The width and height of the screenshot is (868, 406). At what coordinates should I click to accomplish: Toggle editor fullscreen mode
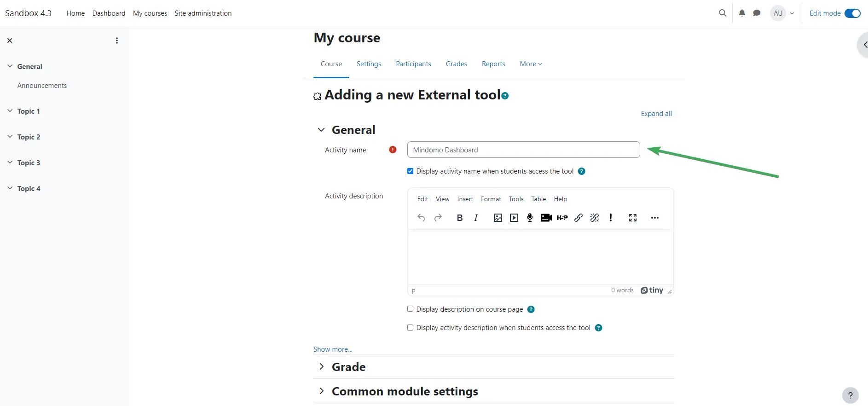pyautogui.click(x=633, y=218)
